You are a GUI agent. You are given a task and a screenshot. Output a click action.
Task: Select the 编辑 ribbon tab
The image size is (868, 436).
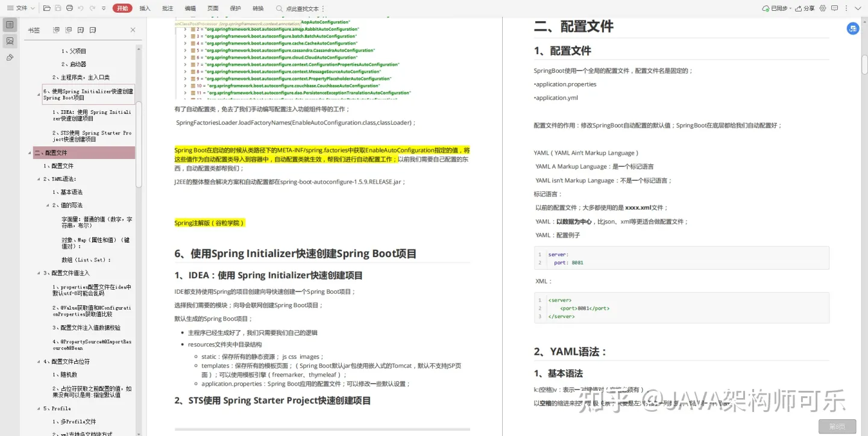pos(190,8)
